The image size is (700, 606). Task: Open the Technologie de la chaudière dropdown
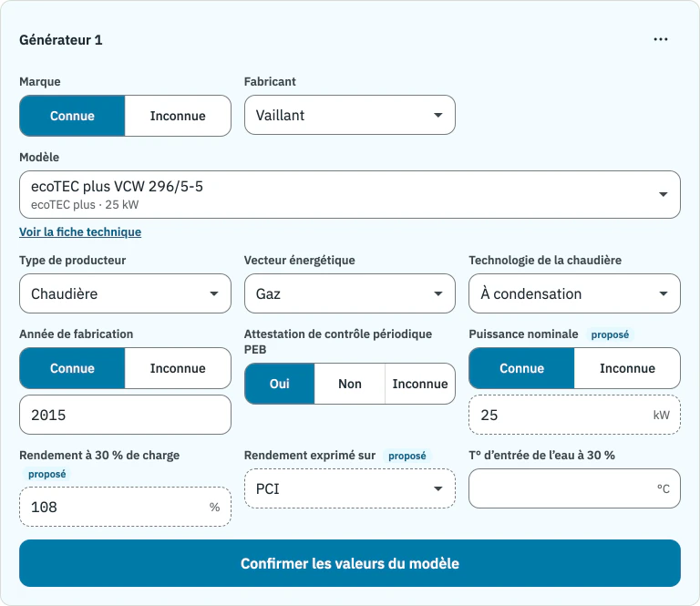click(x=574, y=293)
